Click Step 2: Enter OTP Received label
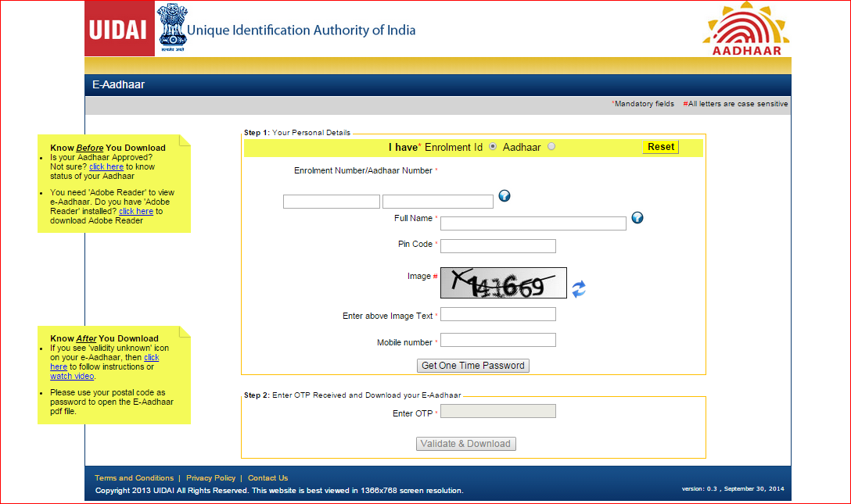Screen dimensions: 851x504 point(352,395)
